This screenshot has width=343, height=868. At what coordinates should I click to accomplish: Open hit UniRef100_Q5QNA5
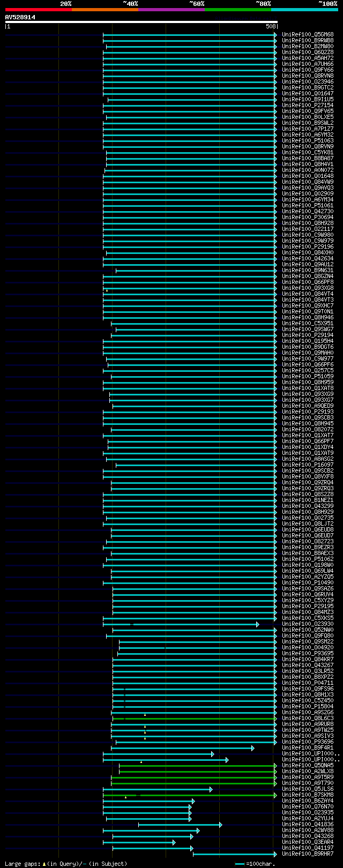point(308,766)
